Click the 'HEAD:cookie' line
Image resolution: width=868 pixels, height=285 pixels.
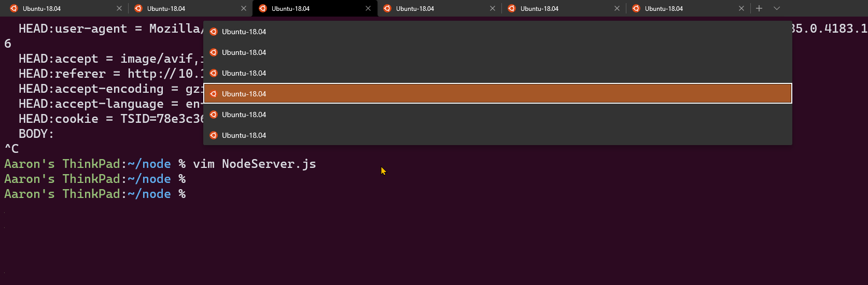[110, 119]
